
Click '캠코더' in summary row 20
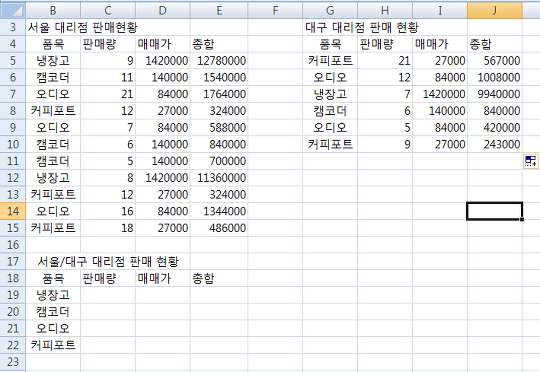53,312
